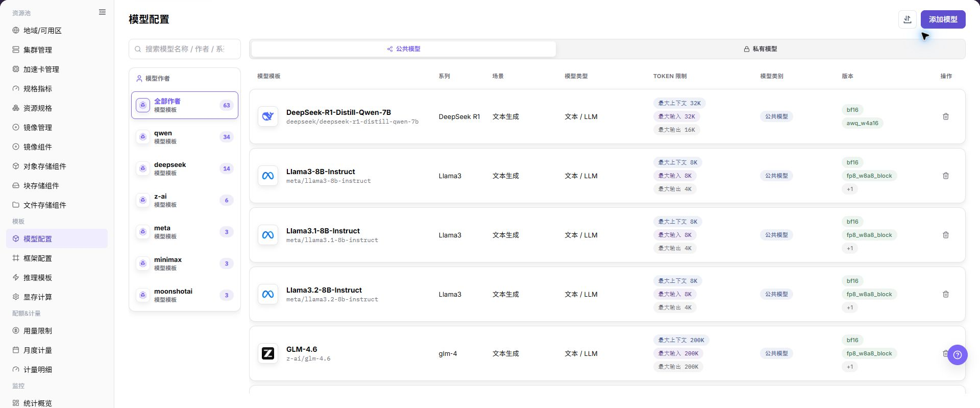Click awq_w4a16 version tag

863,123
